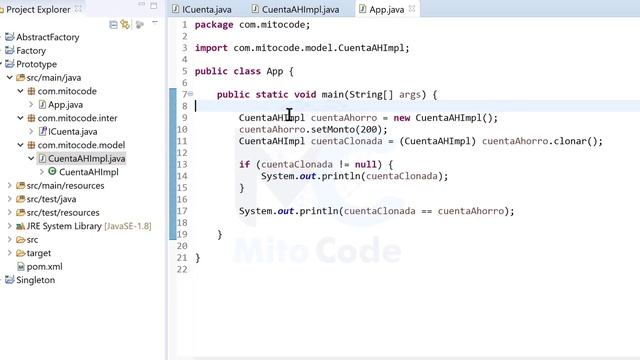The height and width of the screenshot is (360, 640).
Task: Expand ICuenta.java in the tree
Action: coord(31,131)
